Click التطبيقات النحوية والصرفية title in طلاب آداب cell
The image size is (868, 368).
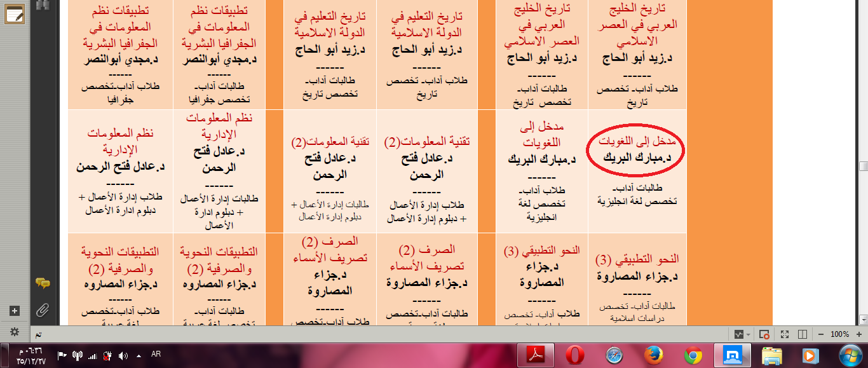pos(121,259)
